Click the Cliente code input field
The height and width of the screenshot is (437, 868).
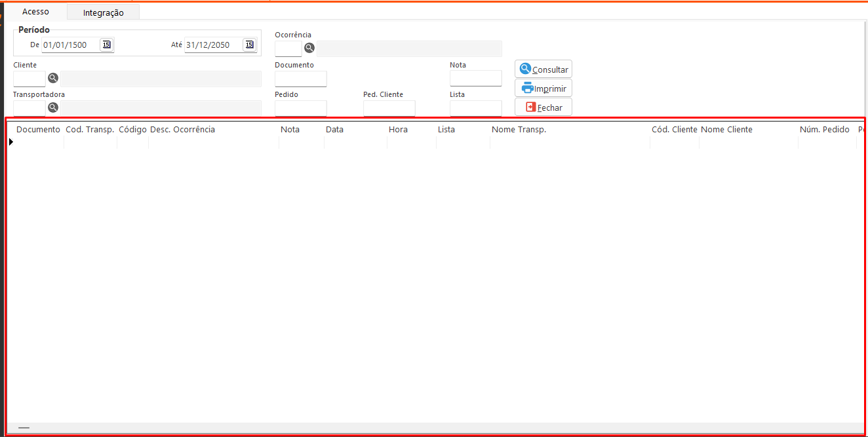30,79
